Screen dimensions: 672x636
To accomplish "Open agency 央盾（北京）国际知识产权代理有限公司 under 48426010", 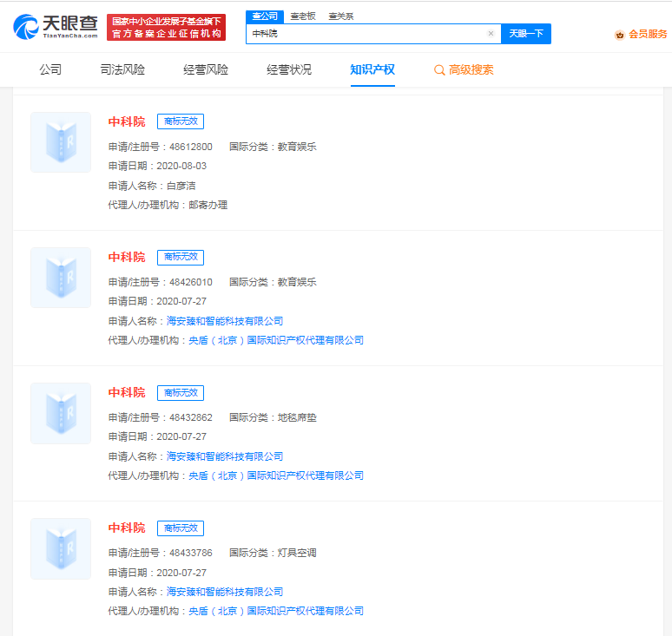I will pos(276,340).
